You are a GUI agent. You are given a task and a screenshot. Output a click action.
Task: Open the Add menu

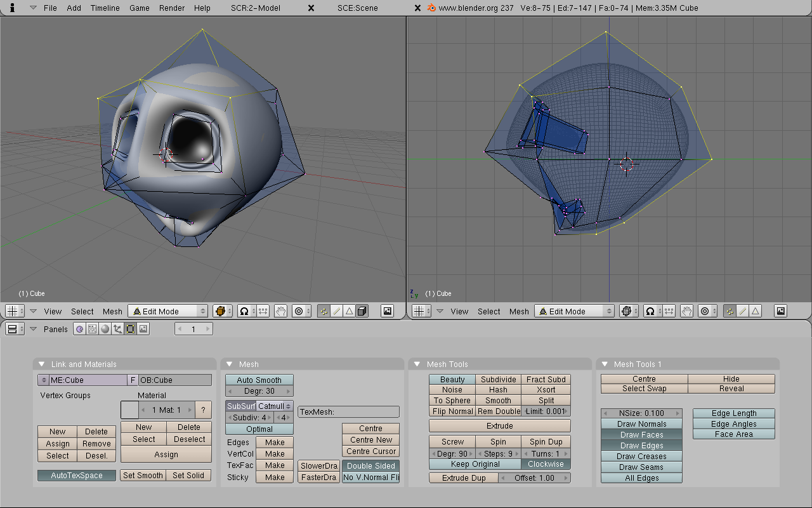point(74,8)
